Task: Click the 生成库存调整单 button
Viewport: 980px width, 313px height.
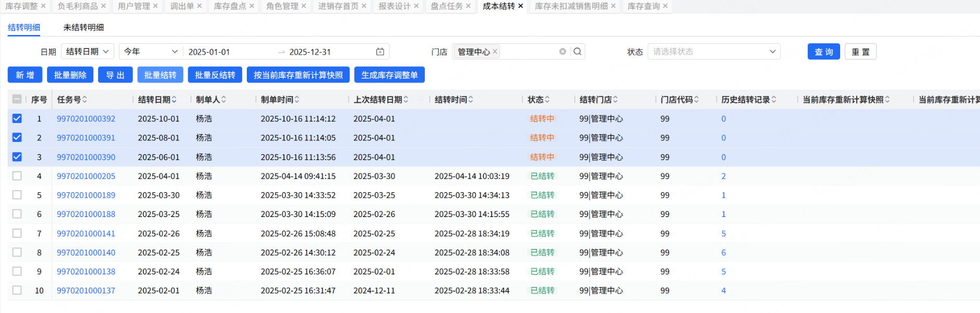Action: 389,75
